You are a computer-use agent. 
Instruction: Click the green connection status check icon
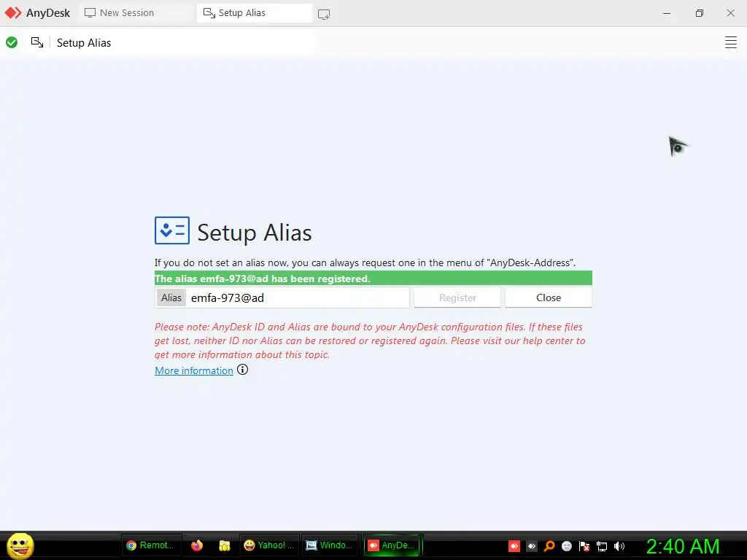click(x=12, y=42)
